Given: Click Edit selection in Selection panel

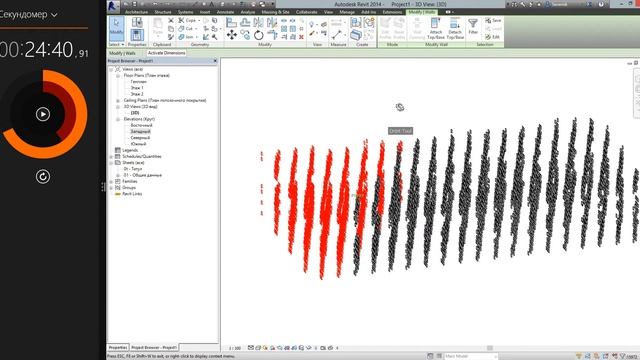Looking at the screenshot, I should pos(493,37).
